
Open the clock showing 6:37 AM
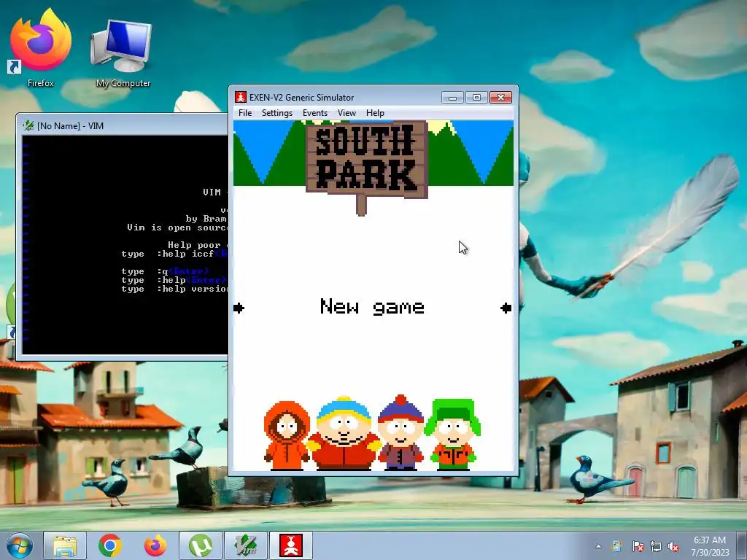point(710,545)
